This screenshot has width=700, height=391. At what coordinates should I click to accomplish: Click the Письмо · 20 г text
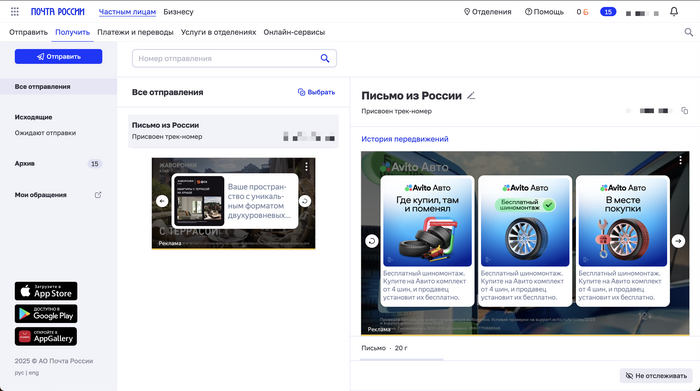click(x=384, y=348)
